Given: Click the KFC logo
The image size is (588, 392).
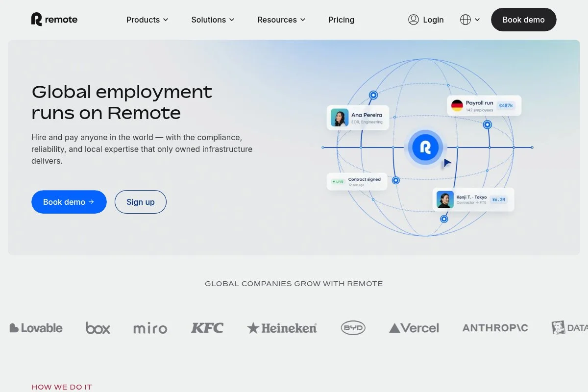Looking at the screenshot, I should [x=207, y=328].
